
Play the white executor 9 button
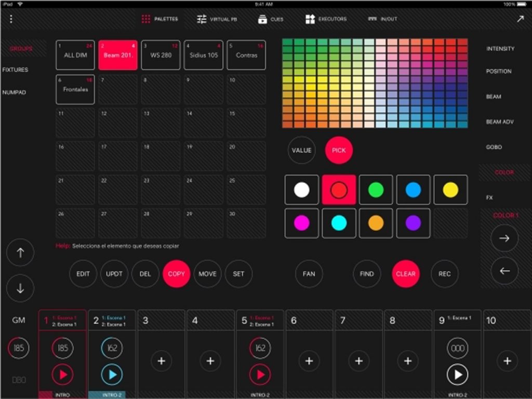[457, 375]
